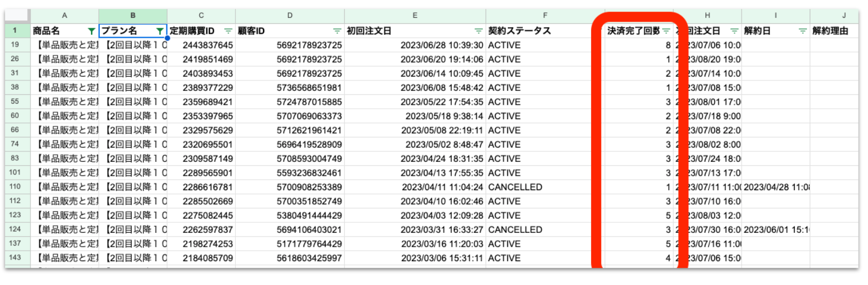The width and height of the screenshot is (868, 285).
Task: Click the column J header
Action: 838,16
